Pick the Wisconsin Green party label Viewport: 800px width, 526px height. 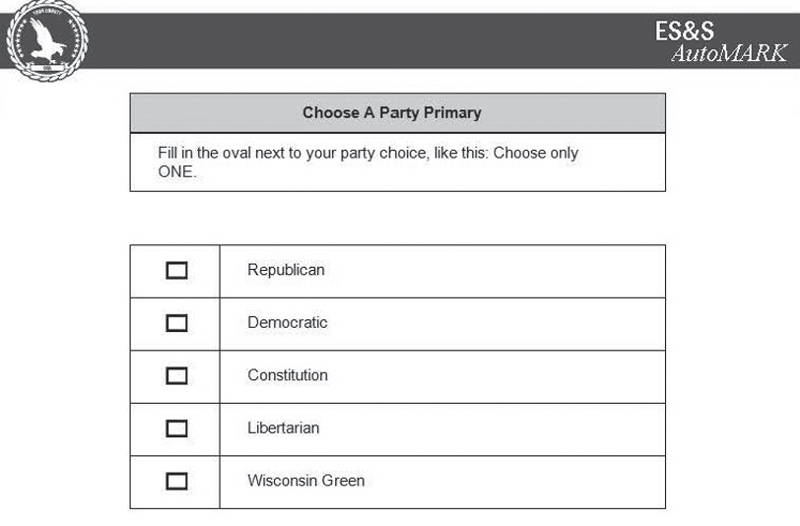pyautogui.click(x=306, y=481)
